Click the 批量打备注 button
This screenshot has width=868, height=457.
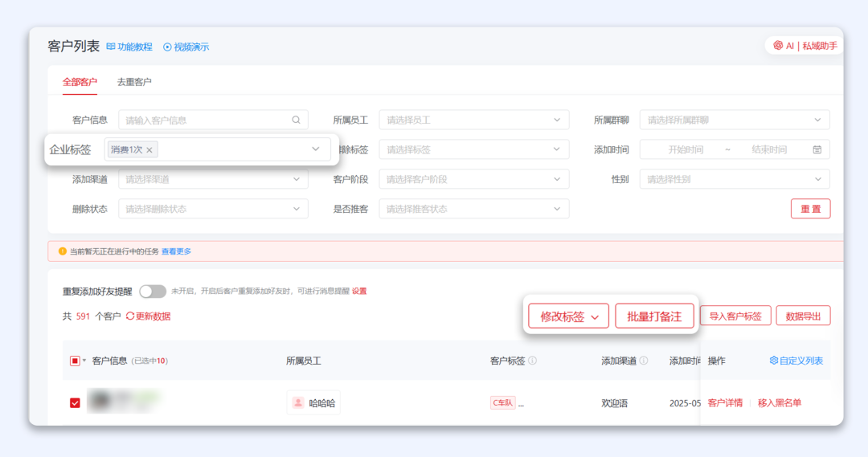click(x=654, y=316)
